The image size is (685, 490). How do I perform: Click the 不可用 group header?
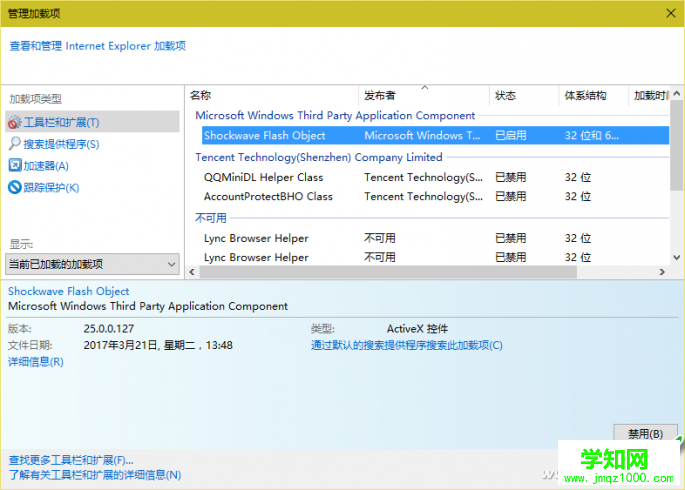211,217
